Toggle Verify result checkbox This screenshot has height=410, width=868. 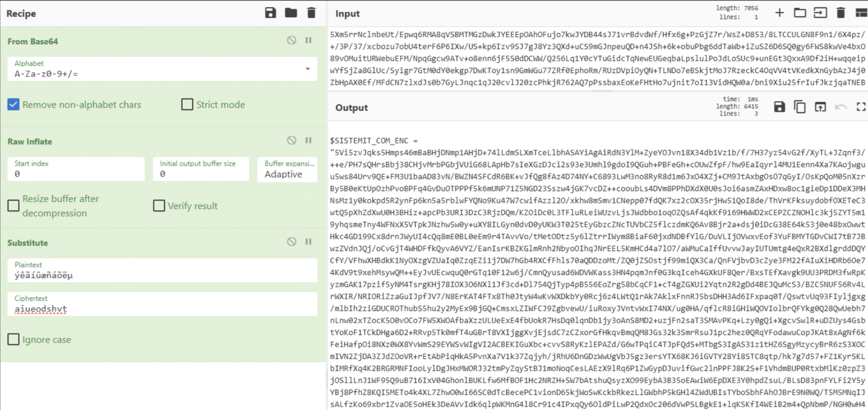point(159,206)
